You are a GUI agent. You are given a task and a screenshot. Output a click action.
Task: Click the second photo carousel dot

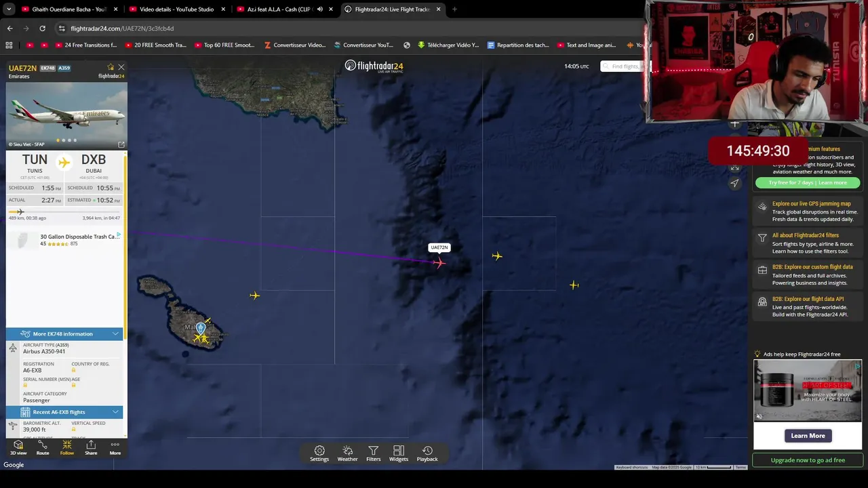coord(64,140)
